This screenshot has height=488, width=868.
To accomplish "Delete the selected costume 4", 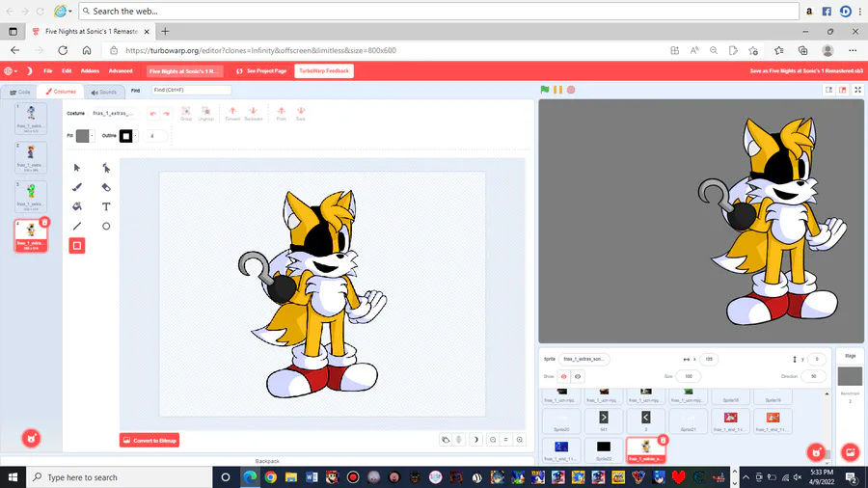I will click(x=44, y=223).
